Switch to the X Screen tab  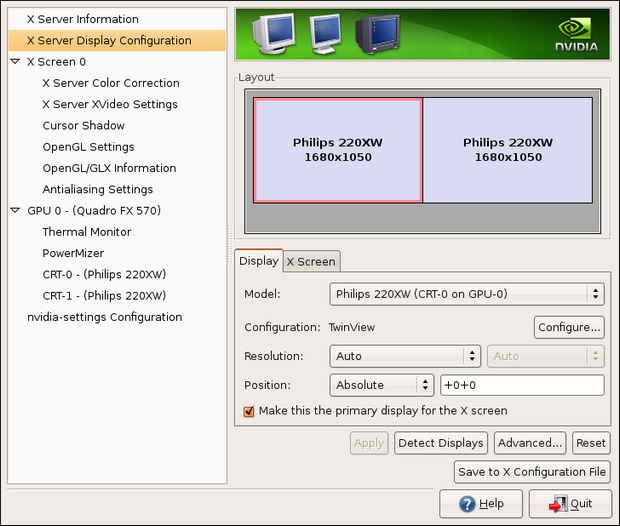(x=311, y=262)
